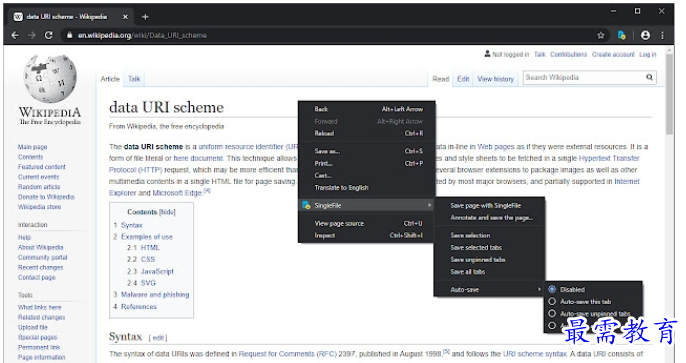686x363 pixels.
Task: Jump to 2.3 JavaScript in contents
Action: click(150, 271)
